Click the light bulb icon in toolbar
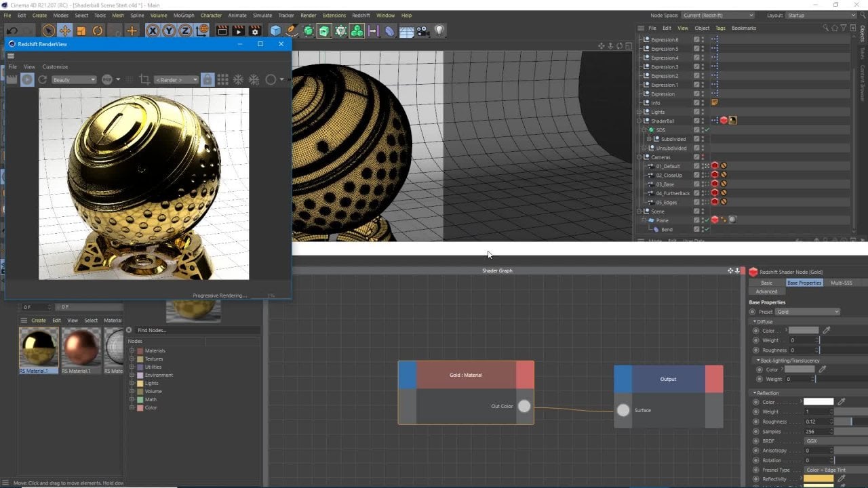 [x=439, y=30]
